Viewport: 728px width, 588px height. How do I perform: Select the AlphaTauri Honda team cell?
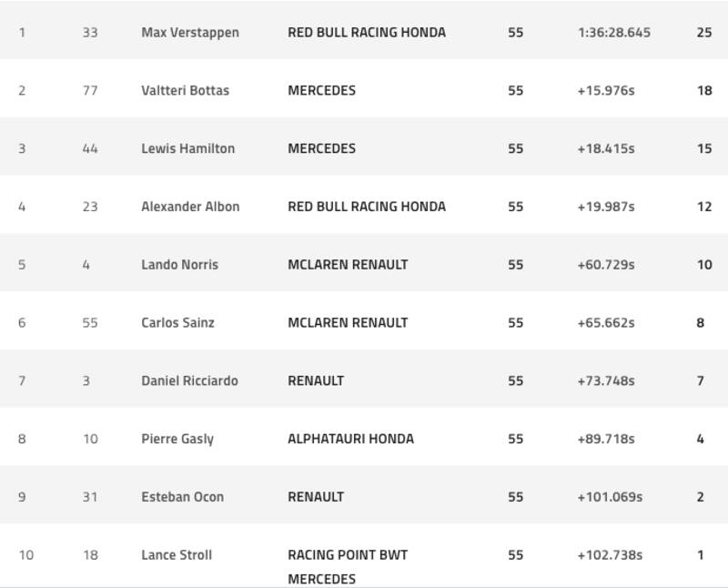(x=350, y=439)
